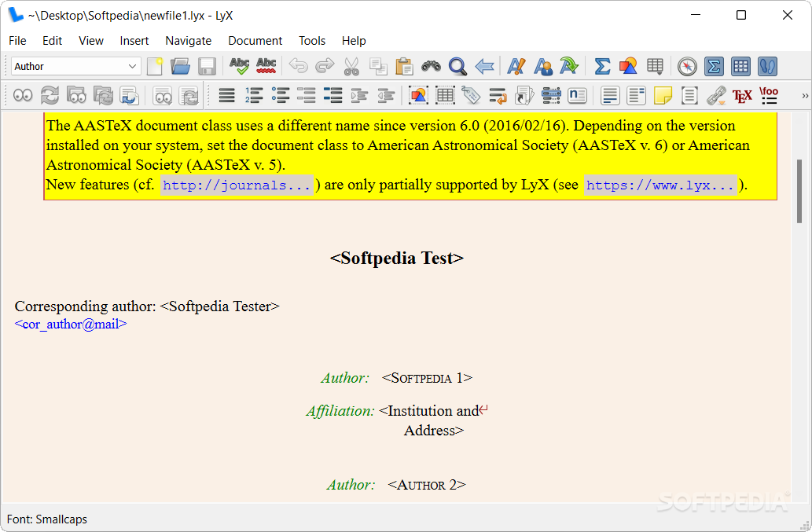Toggle emphasized text style icon
This screenshot has height=532, width=812.
click(x=516, y=66)
